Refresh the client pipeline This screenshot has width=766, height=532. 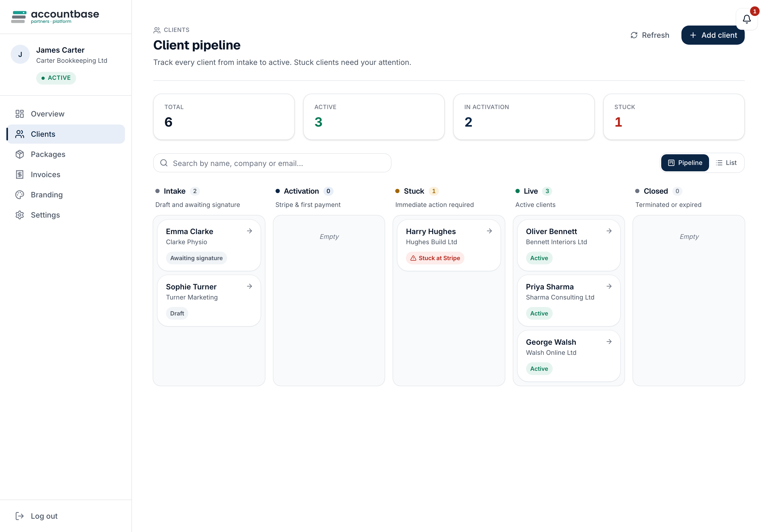click(x=650, y=35)
